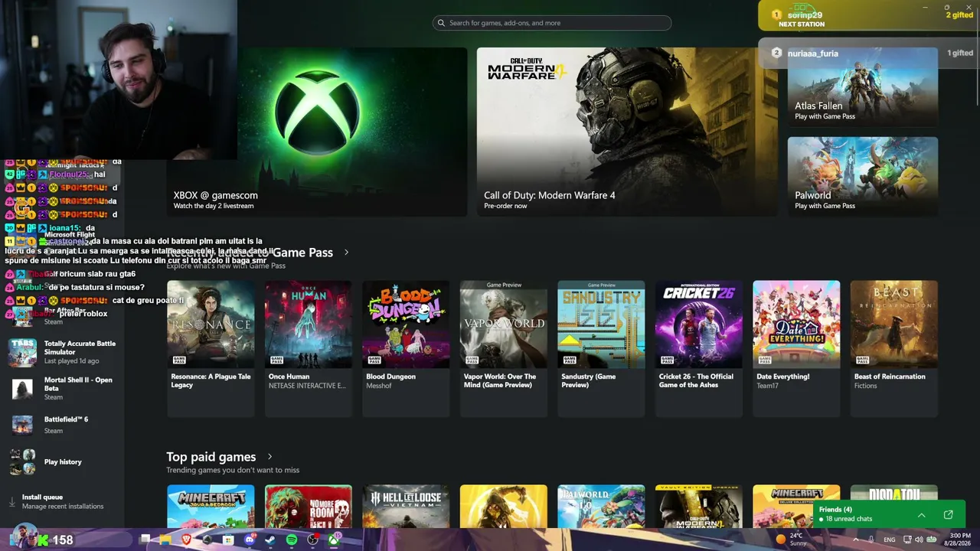
Task: Open the Blood Dungeon game card
Action: click(406, 348)
